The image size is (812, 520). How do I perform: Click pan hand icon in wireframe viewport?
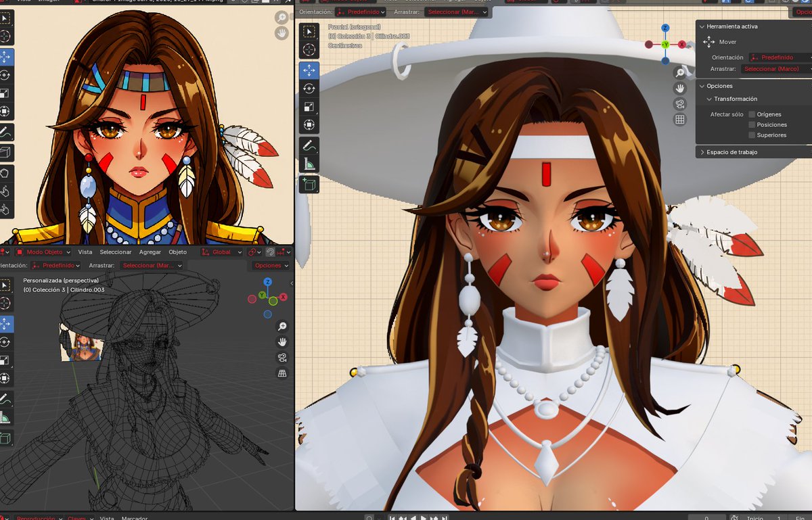point(282,342)
